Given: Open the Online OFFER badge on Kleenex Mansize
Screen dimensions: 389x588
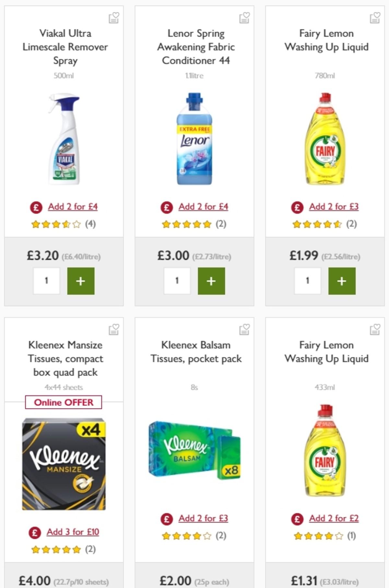Looking at the screenshot, I should tap(64, 402).
